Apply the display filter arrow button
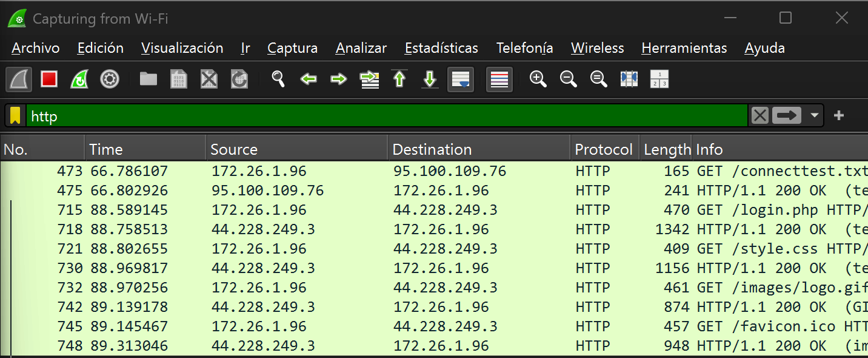The width and height of the screenshot is (868, 358). [x=787, y=116]
